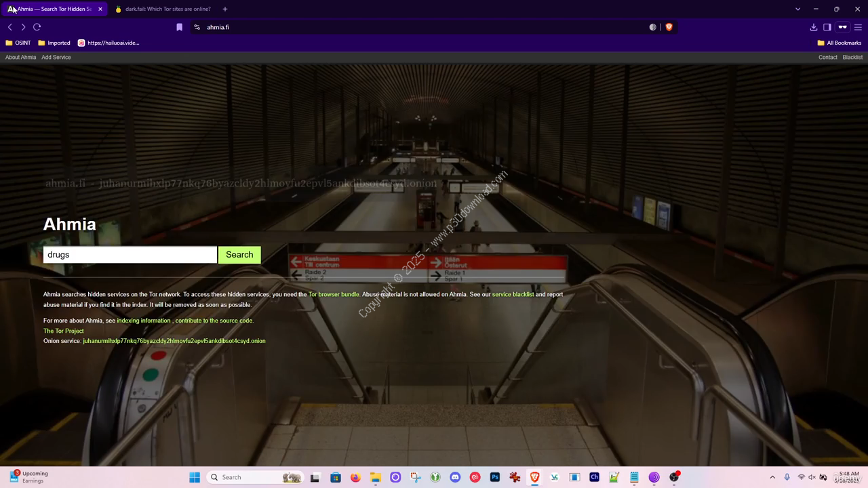Image resolution: width=868 pixels, height=488 pixels.
Task: Open Discord from the taskbar
Action: (455, 477)
